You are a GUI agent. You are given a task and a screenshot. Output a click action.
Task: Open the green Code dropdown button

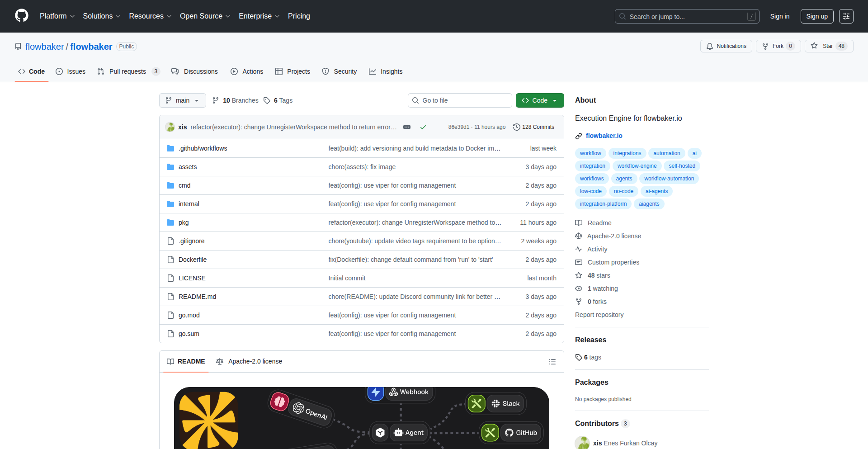[x=540, y=100]
